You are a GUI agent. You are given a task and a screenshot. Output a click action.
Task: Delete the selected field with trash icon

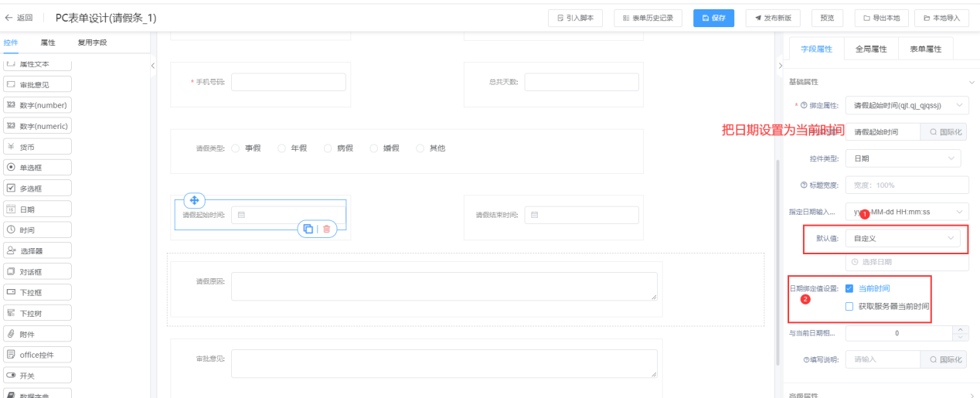(x=327, y=229)
